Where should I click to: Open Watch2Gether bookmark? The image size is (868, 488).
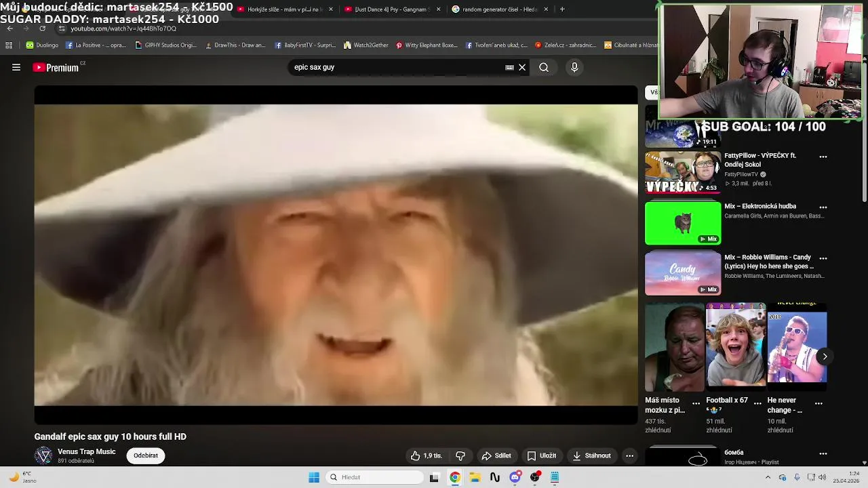click(x=366, y=45)
